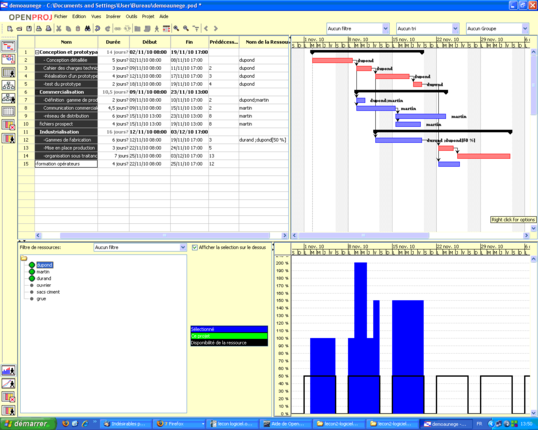Screen dimensions: 538x430
Task: Show Task Usage sub-view at sidebar bottom
Action: [x=9, y=397]
